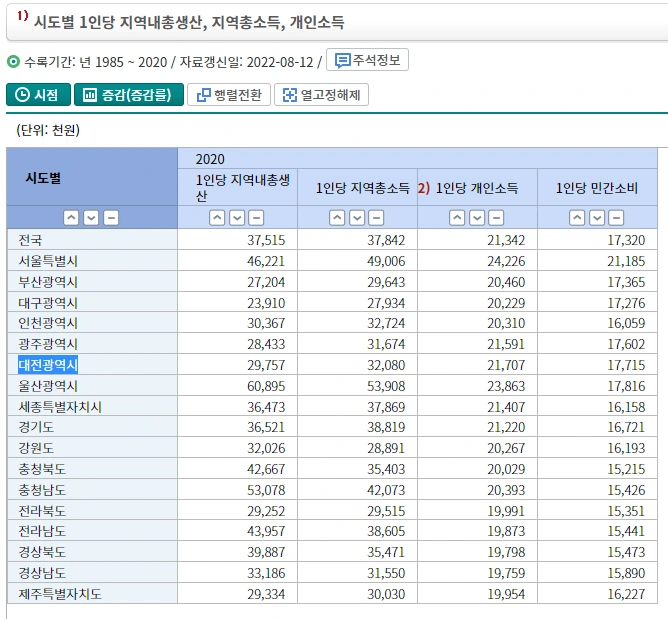
Task: Select the 충청북도 row label
Action: (x=42, y=469)
